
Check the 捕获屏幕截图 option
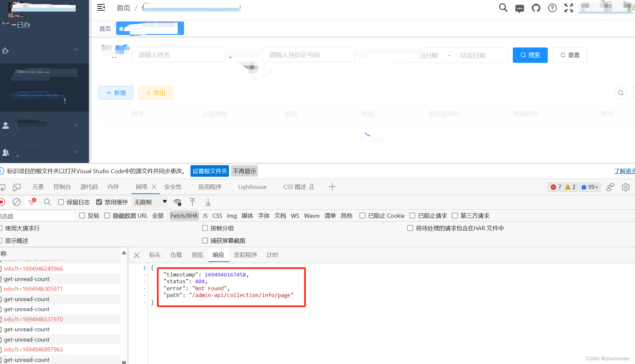click(x=205, y=241)
